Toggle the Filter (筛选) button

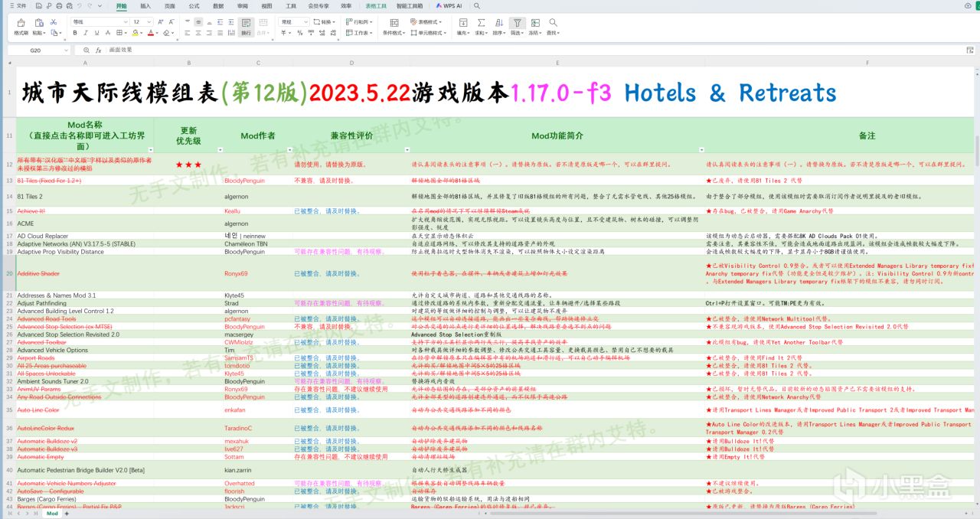click(517, 27)
